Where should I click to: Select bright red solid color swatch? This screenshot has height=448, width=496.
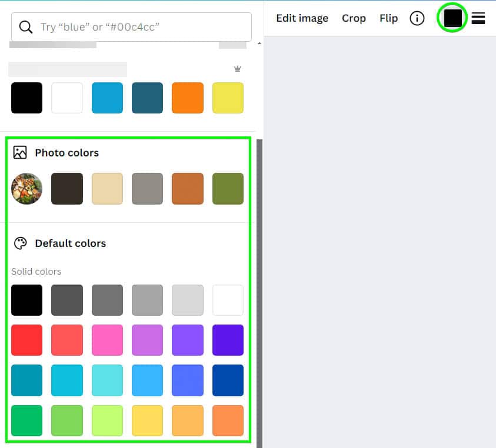coord(26,340)
